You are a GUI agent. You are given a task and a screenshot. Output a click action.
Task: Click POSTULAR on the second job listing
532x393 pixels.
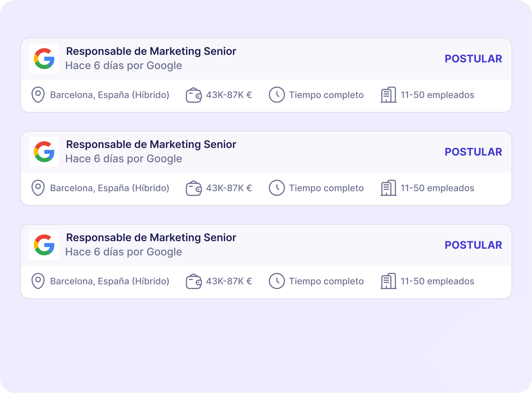click(473, 152)
